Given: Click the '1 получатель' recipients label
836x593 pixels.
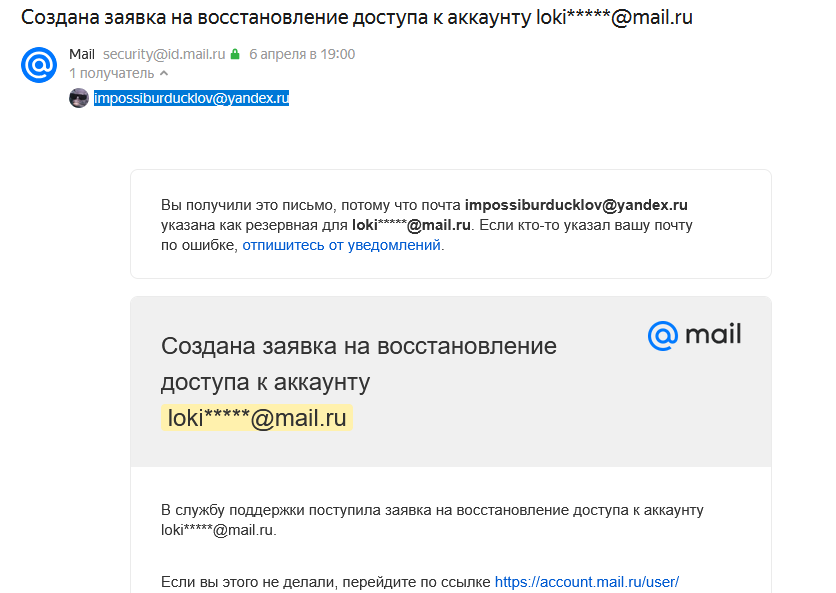Looking at the screenshot, I should [x=111, y=73].
